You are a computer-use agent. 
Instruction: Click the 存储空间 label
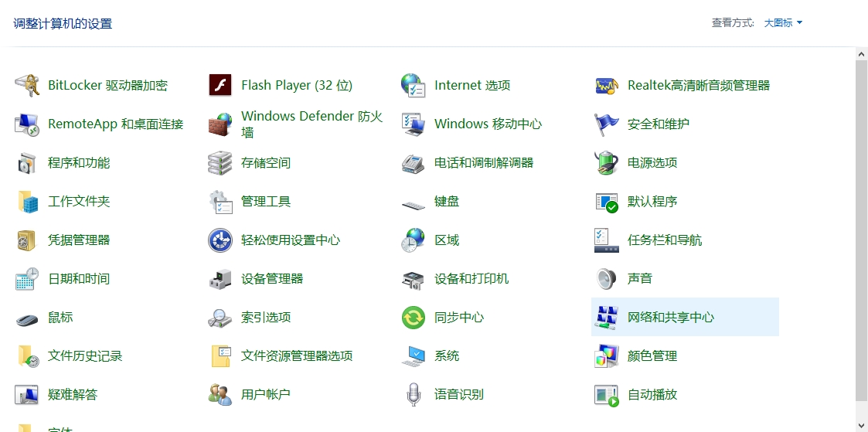266,162
